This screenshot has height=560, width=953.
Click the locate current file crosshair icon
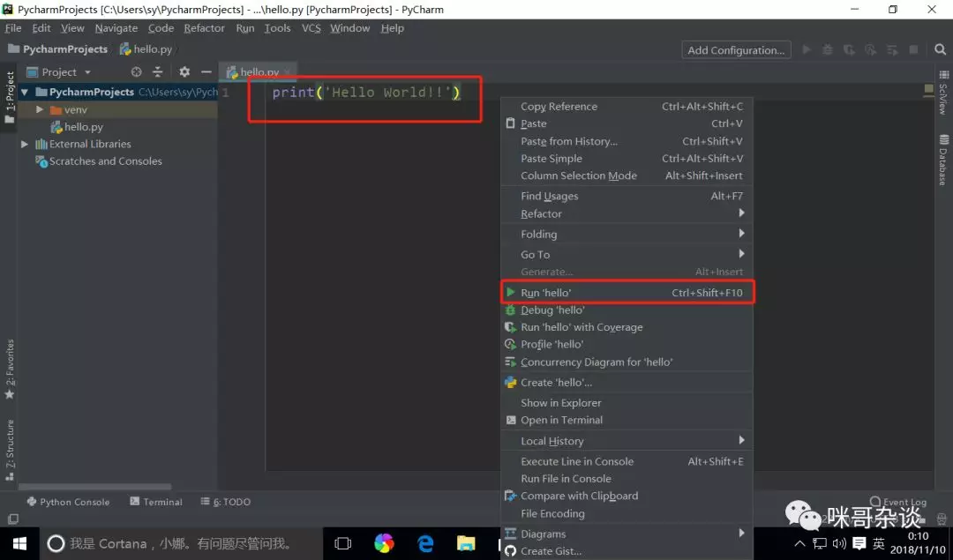[x=136, y=71]
